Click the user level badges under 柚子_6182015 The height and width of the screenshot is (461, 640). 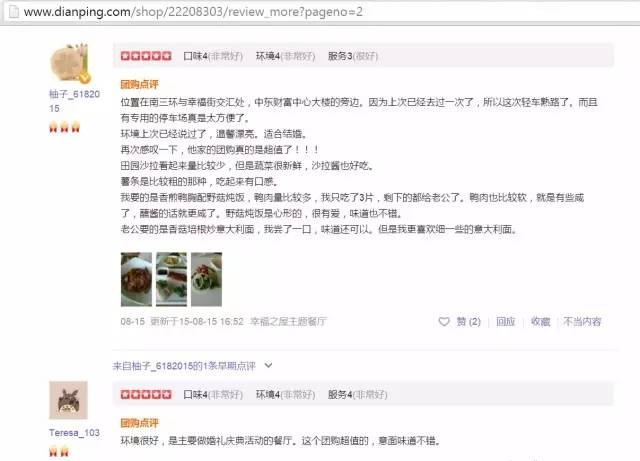point(64,127)
